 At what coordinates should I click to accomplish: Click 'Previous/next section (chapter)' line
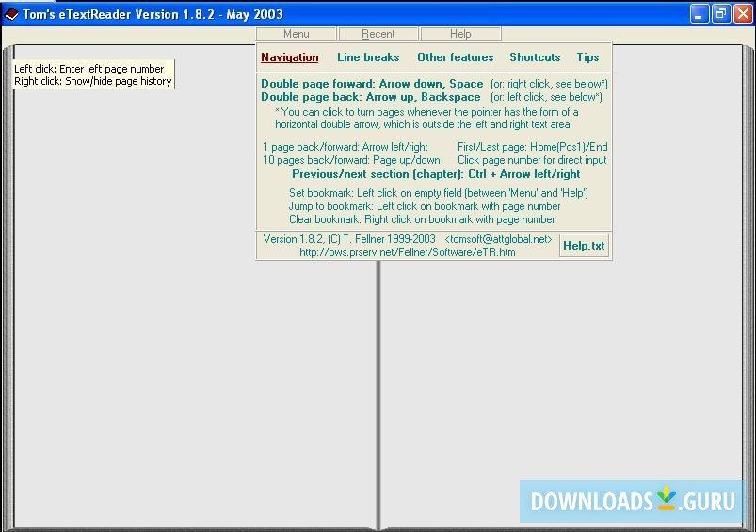click(436, 174)
